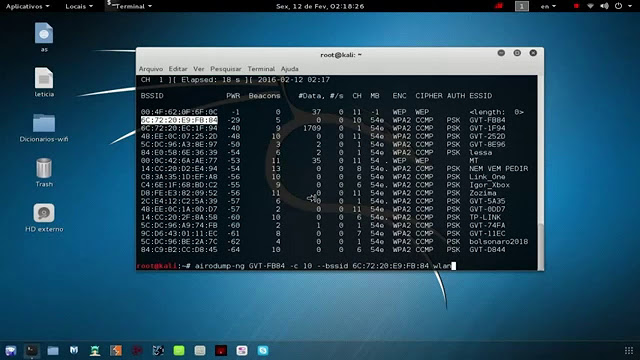Open the Terminal menu in terminal window

(261, 69)
